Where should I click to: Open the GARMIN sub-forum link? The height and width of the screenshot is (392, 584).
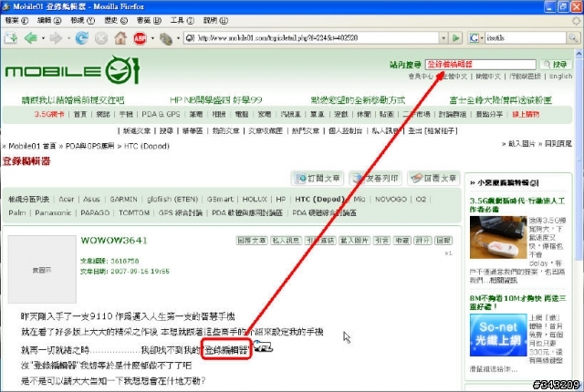click(124, 200)
